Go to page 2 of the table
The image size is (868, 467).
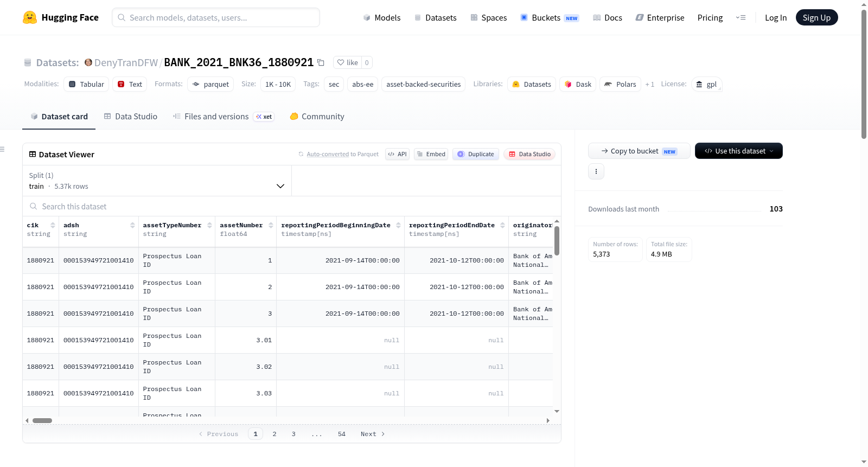(275, 434)
